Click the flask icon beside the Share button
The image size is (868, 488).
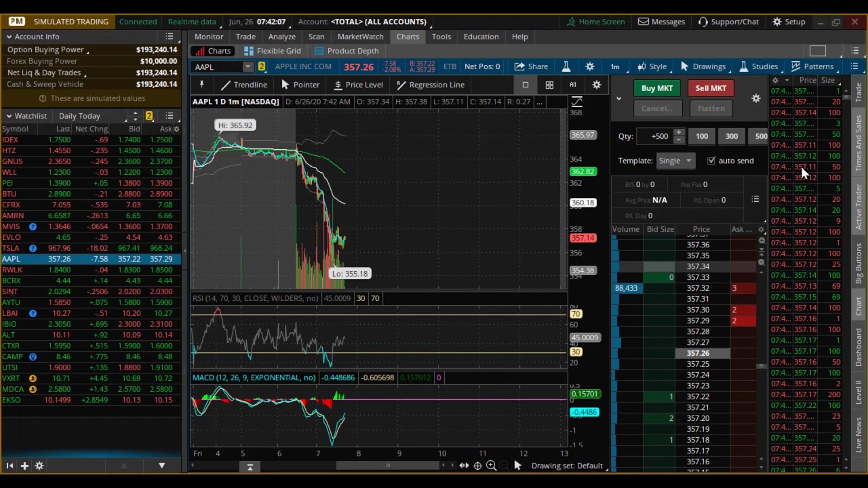(x=566, y=66)
